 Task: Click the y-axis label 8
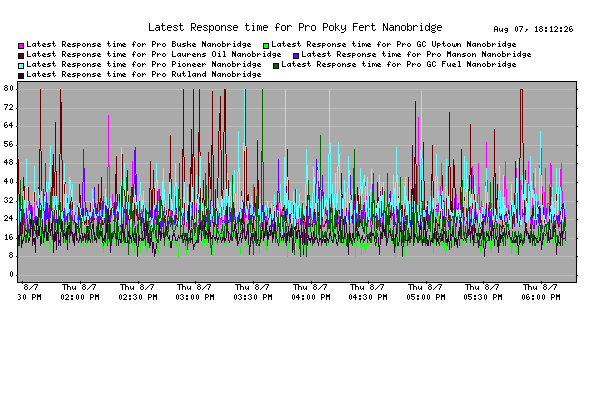pyautogui.click(x=11, y=256)
